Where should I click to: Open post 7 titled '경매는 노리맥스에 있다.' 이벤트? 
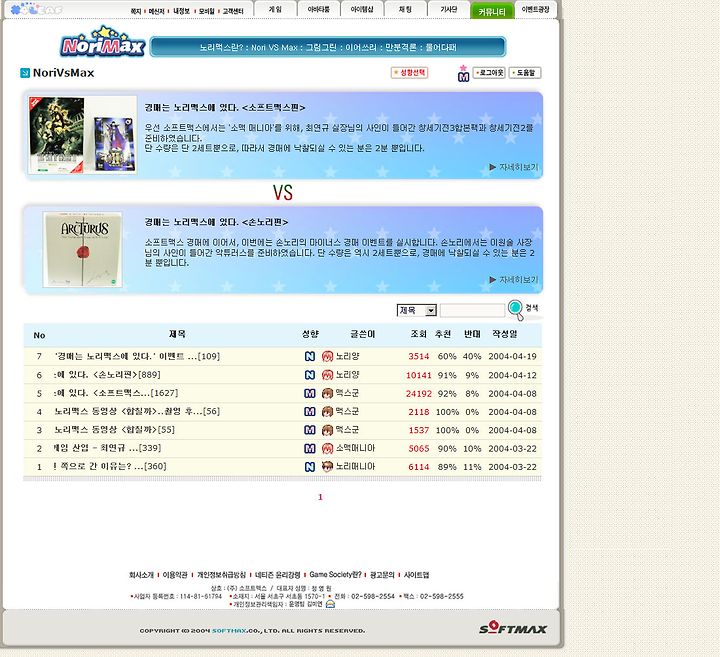coord(137,356)
